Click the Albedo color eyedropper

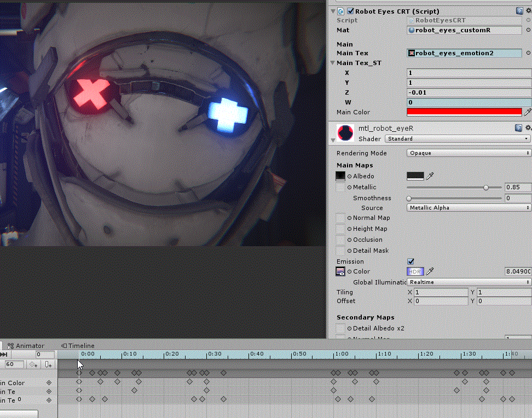[x=430, y=176]
